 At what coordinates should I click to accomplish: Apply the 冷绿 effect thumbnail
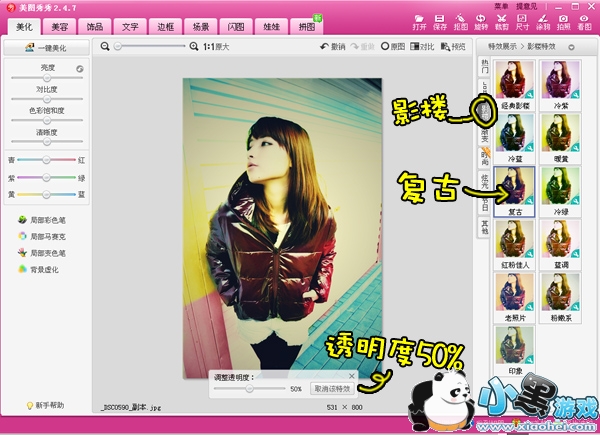click(x=561, y=191)
